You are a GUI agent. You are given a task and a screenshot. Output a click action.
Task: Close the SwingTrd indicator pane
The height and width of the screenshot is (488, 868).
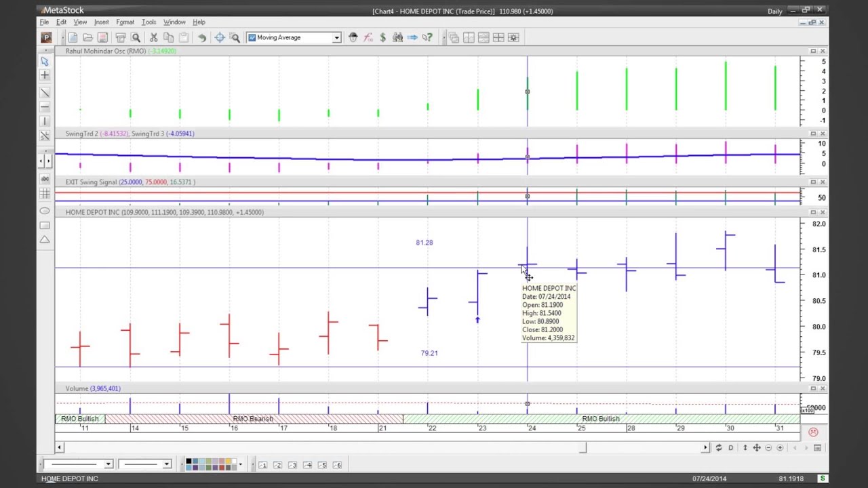(x=823, y=134)
